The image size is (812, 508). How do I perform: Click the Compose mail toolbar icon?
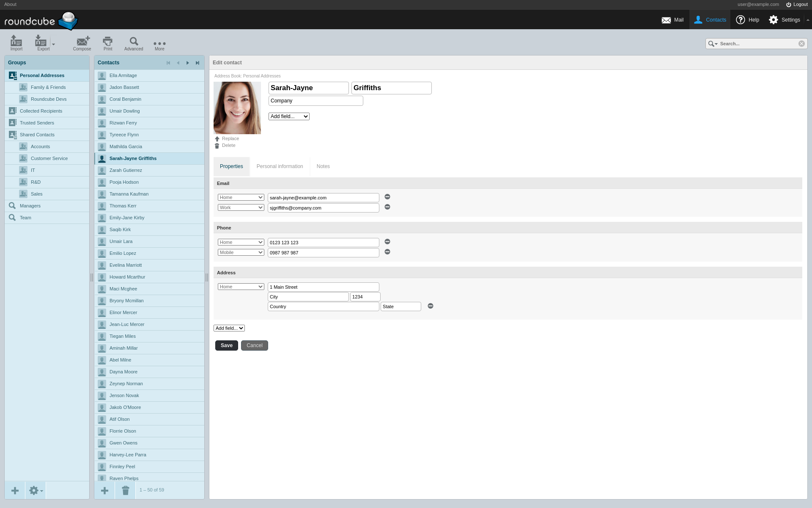pyautogui.click(x=82, y=43)
